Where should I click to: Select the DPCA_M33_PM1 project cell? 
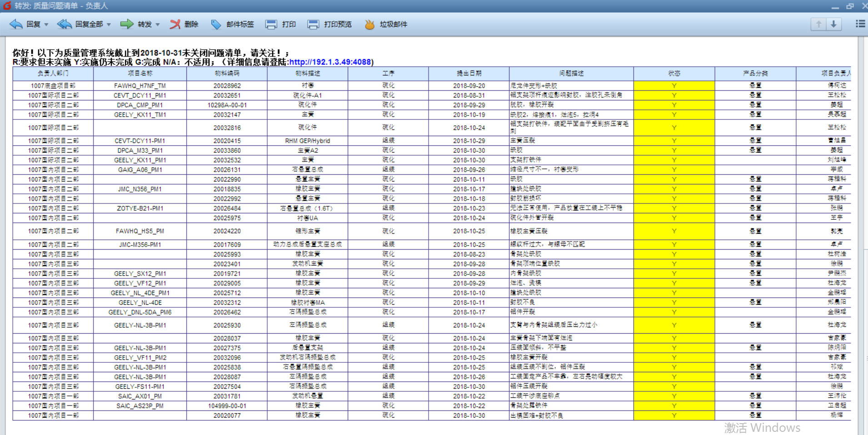(x=140, y=151)
